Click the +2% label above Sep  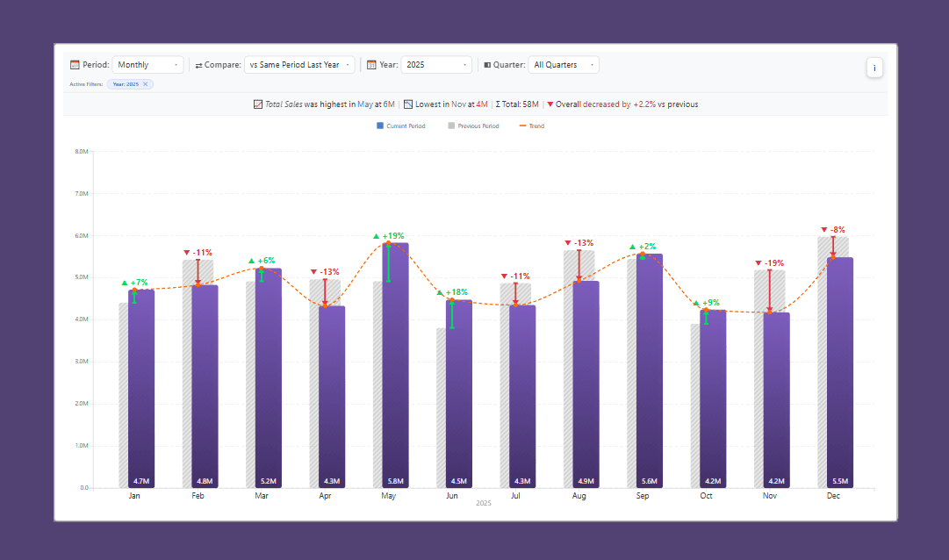647,247
